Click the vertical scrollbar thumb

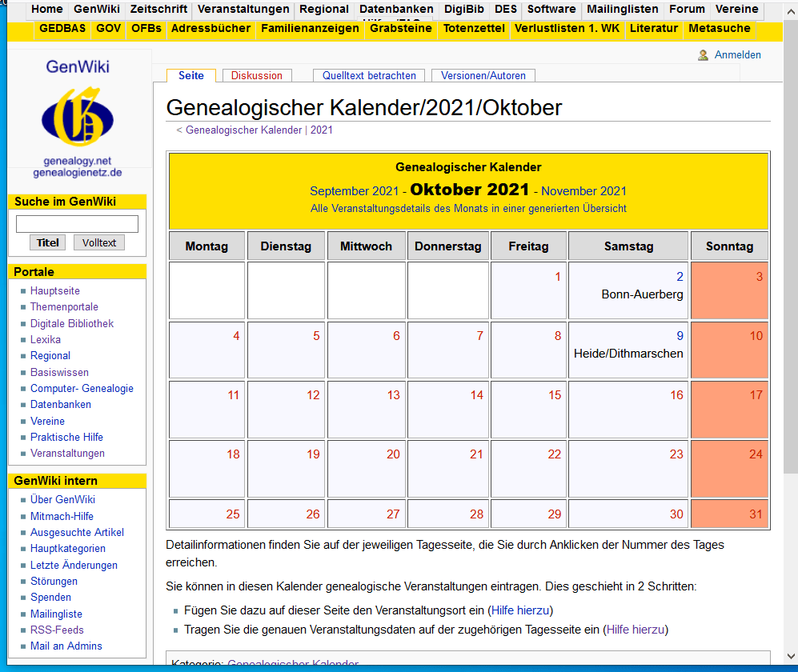point(790,246)
